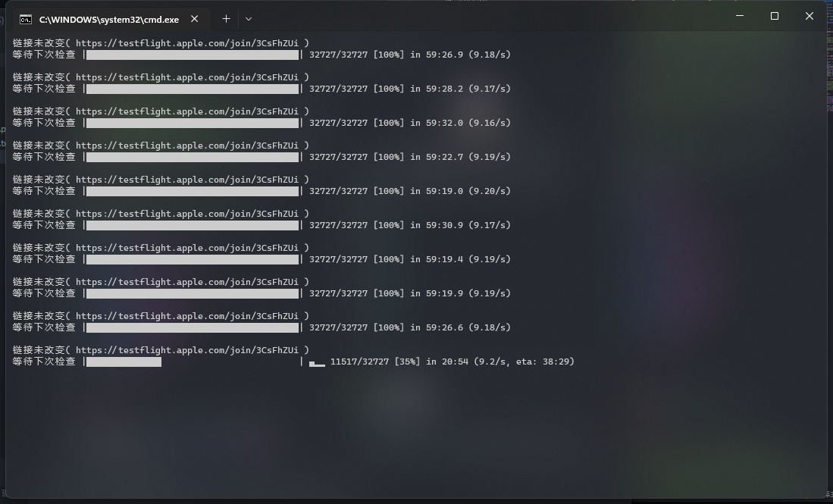Click the testflight link above 59:22.7 line
Image resolution: width=833 pixels, height=504 pixels.
click(x=187, y=146)
